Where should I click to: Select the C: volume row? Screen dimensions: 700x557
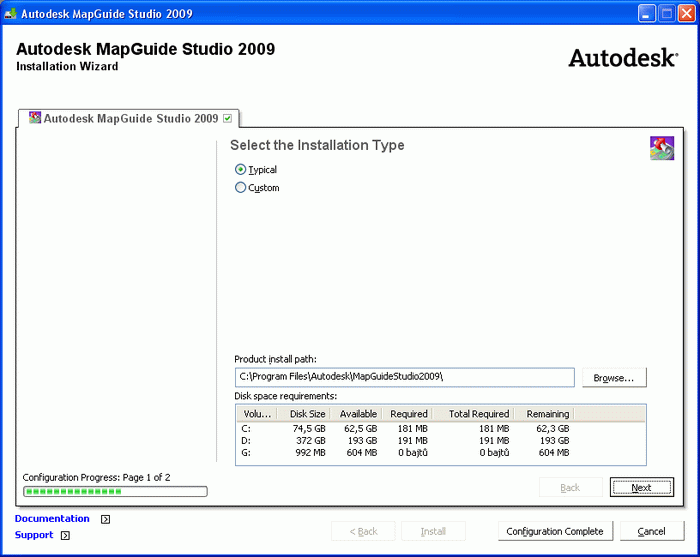[441, 428]
